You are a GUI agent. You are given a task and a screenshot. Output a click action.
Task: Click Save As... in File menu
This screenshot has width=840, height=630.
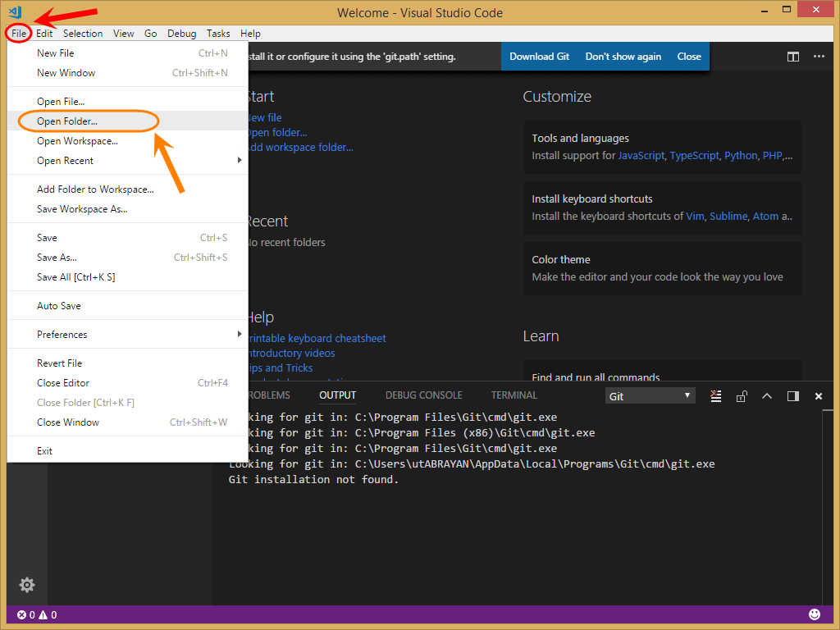(127, 257)
